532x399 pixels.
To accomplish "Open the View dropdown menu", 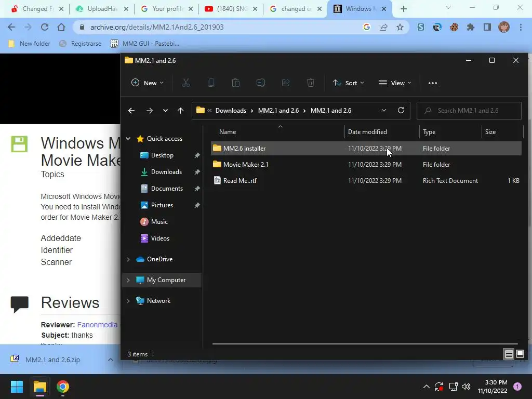I will [395, 83].
